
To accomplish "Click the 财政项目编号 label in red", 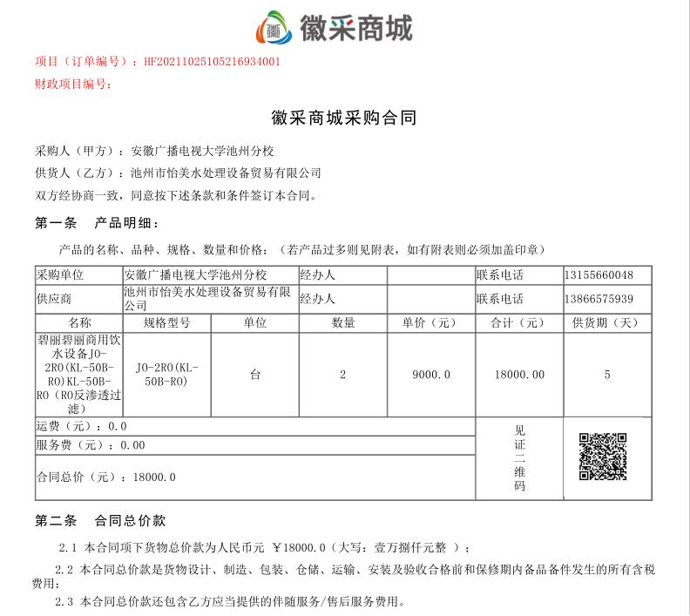I will click(72, 84).
